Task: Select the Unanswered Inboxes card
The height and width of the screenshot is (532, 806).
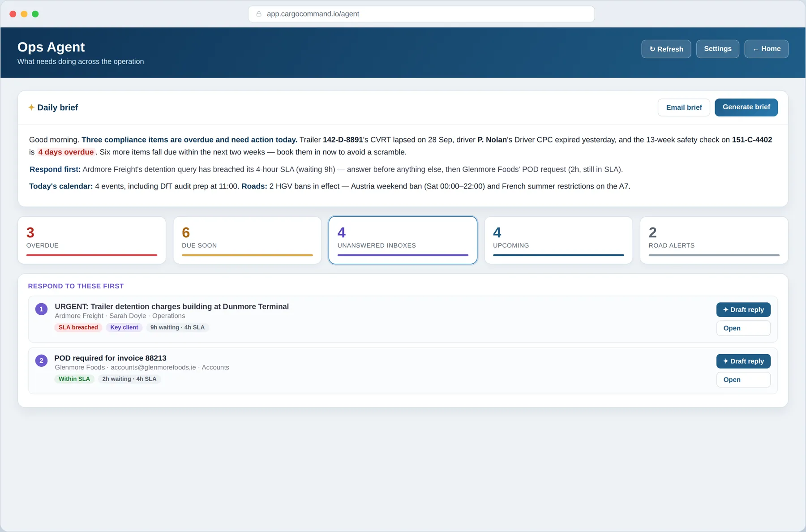Action: [403, 240]
